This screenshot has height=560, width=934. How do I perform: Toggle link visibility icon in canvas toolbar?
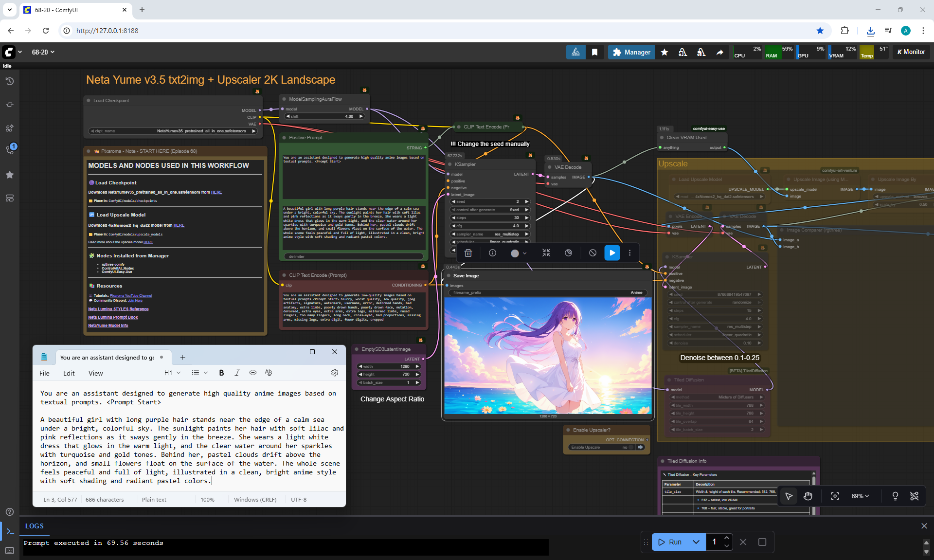914,496
